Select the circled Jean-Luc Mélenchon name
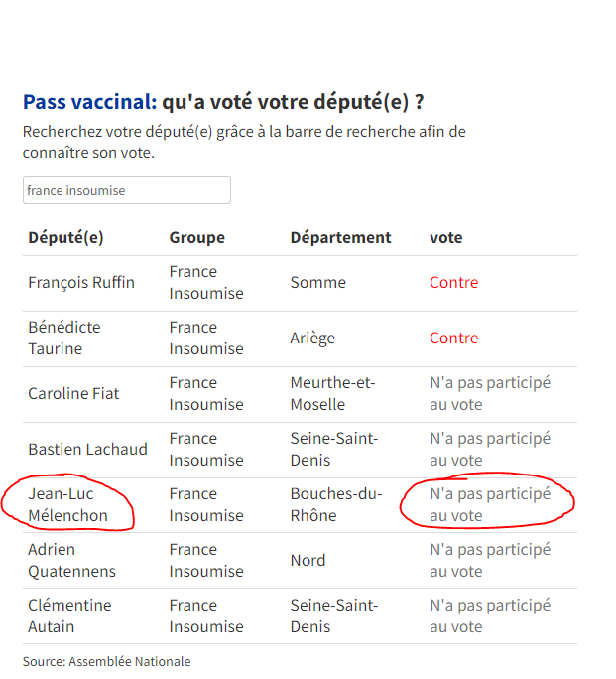Image resolution: width=616 pixels, height=679 pixels. [67, 505]
